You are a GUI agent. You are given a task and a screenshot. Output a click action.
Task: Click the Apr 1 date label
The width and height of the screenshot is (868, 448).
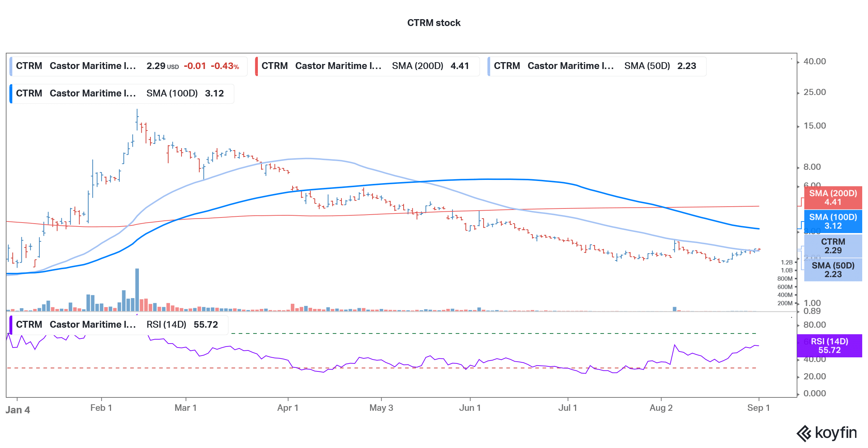point(288,408)
